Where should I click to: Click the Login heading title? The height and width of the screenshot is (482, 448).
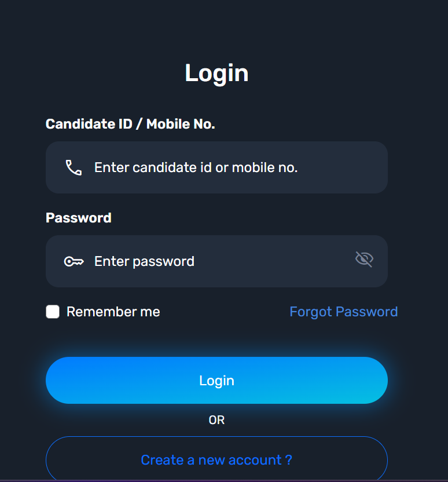216,74
